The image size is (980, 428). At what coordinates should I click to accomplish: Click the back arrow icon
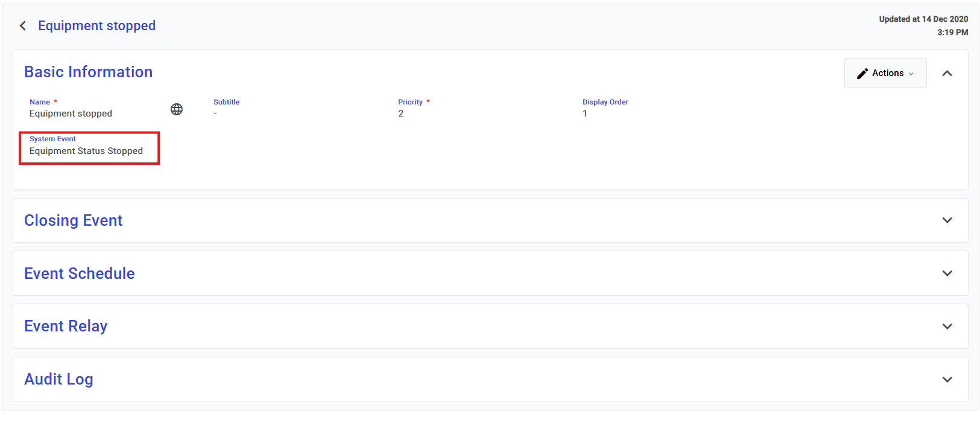coord(23,25)
